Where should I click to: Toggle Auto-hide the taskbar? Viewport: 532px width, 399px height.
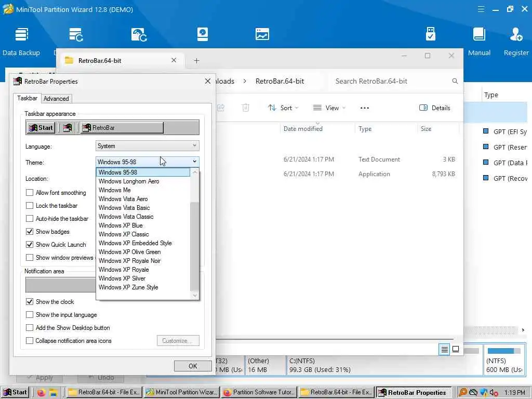coord(30,219)
